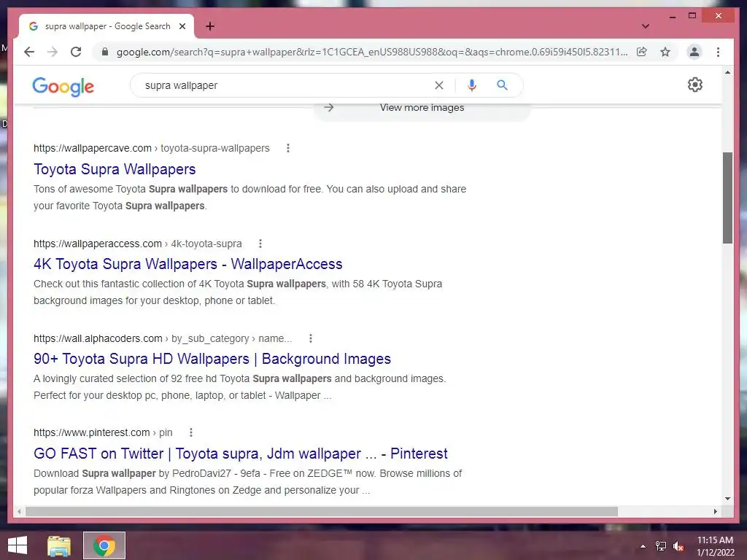Click the Google logo

[63, 86]
